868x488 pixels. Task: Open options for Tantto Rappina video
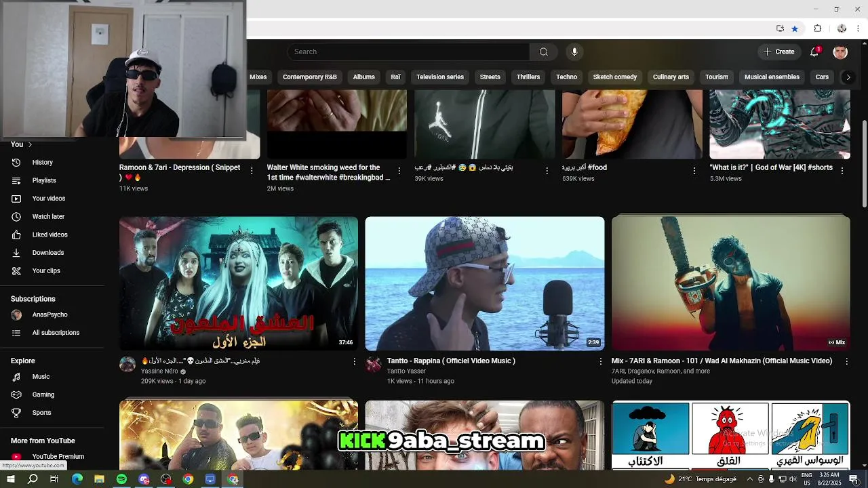pyautogui.click(x=600, y=362)
